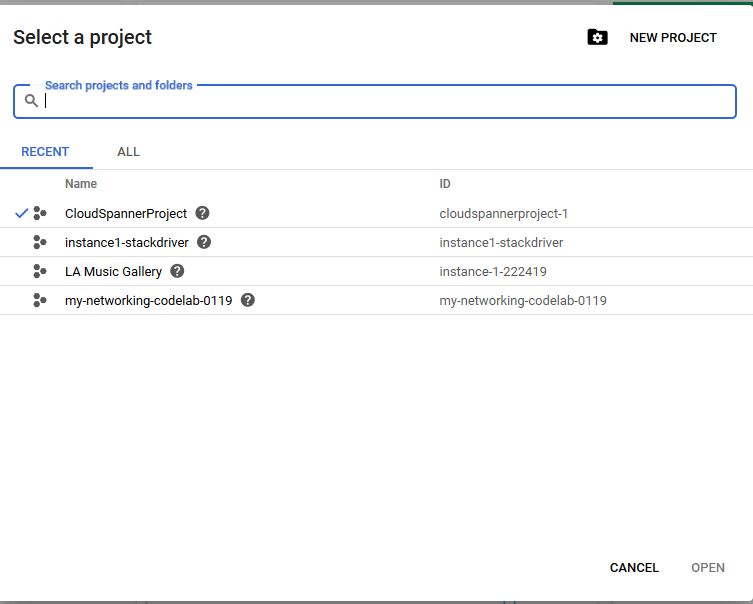Click the LA Music Gallery project icon
753x604 pixels.
coord(40,271)
